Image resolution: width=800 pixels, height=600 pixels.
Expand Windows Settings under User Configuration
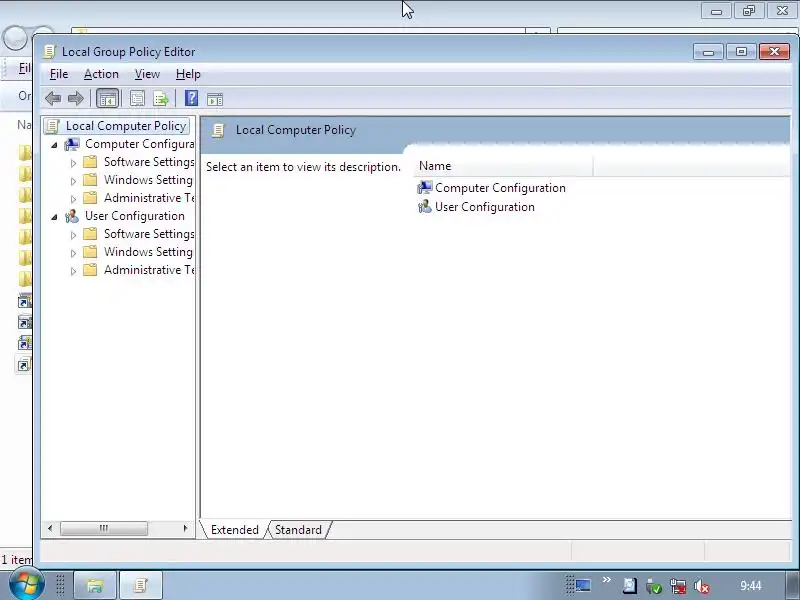coord(73,253)
